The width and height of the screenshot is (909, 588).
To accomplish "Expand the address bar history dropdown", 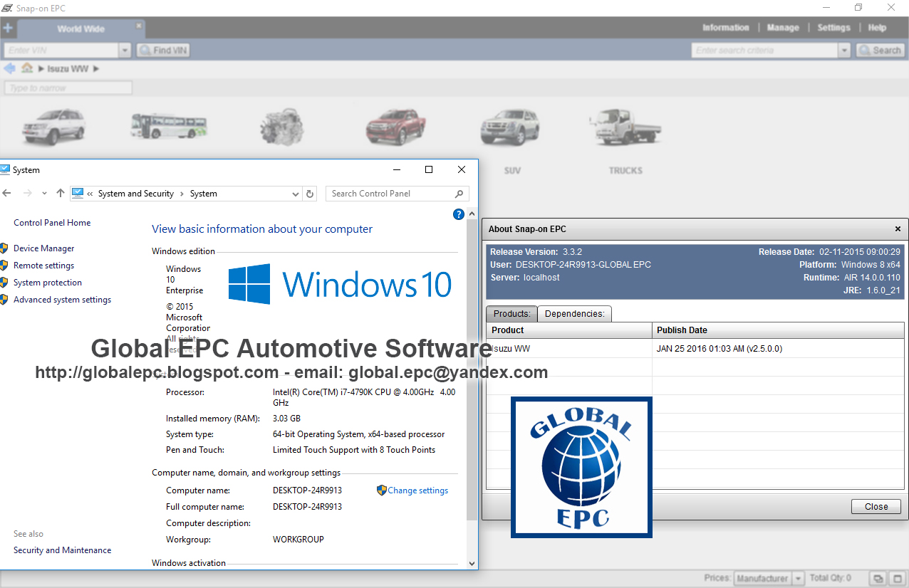I will coord(296,194).
